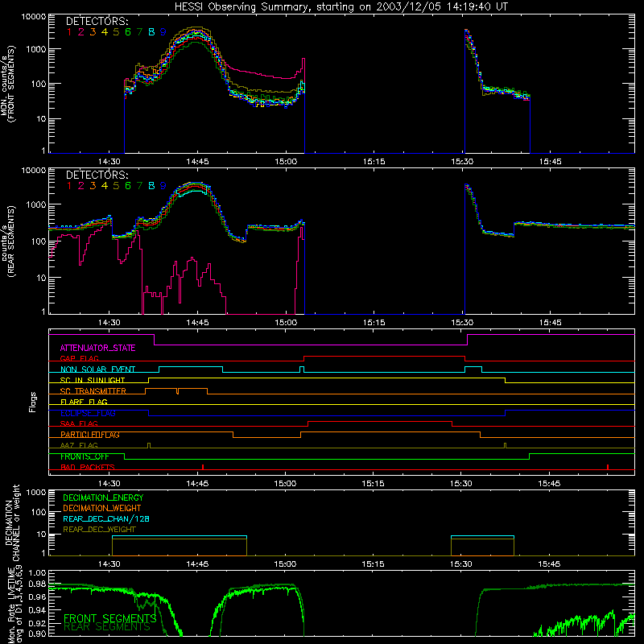Click the REAR SEGMENTS livetime legend

click(107, 627)
